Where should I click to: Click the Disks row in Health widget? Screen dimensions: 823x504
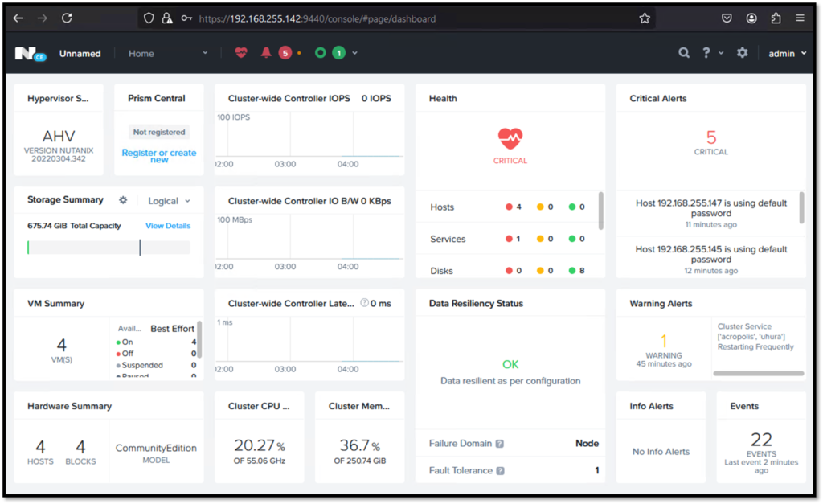click(x=508, y=270)
